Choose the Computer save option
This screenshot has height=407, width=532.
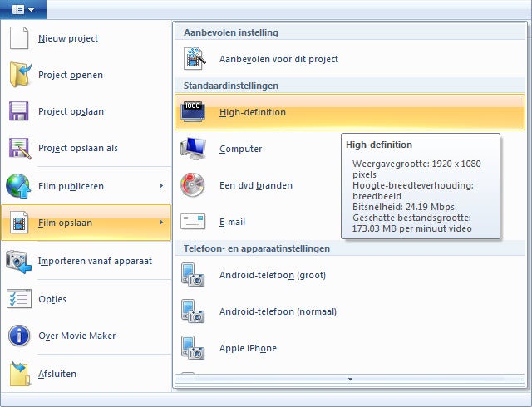point(240,149)
